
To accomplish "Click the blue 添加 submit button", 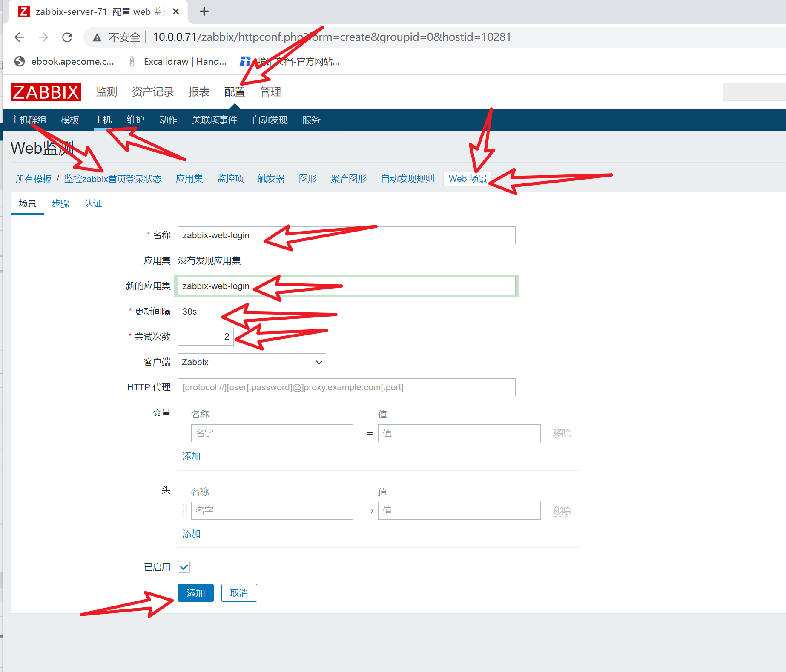I will pos(196,593).
